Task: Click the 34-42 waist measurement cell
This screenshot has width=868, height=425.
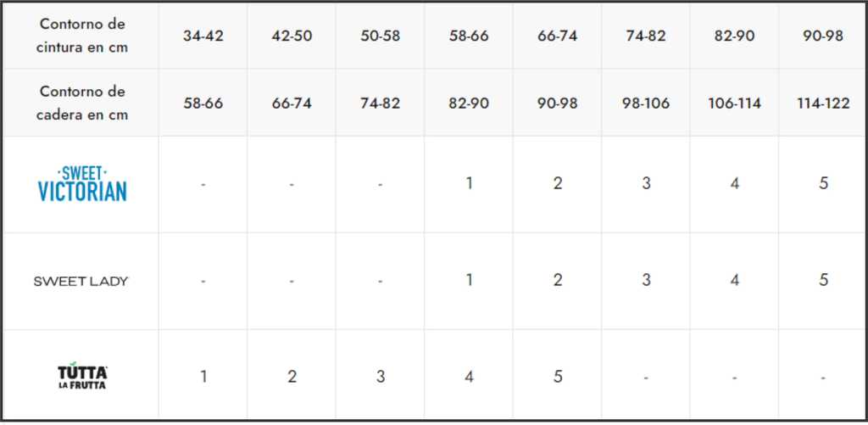Action: (203, 36)
